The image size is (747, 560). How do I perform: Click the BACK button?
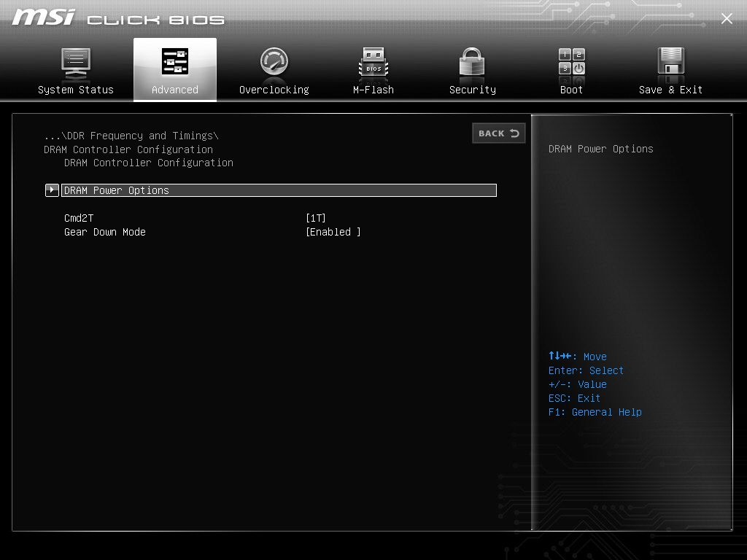pyautogui.click(x=499, y=133)
